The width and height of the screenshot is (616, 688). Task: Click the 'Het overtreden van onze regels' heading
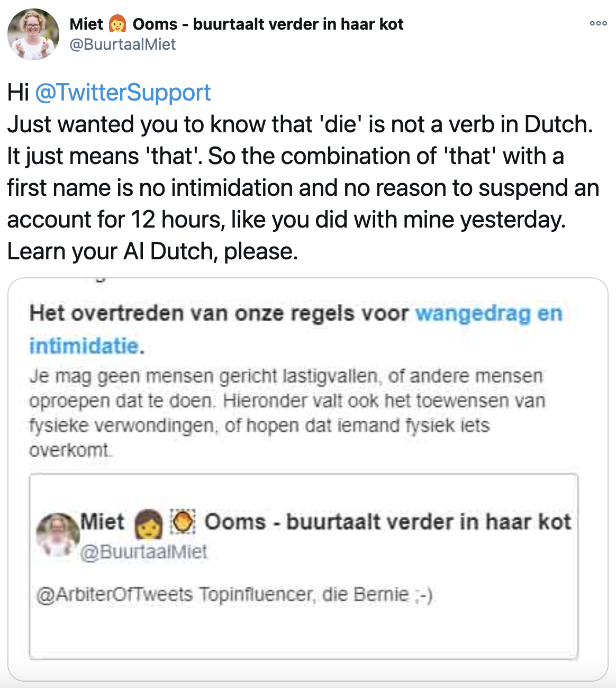coord(219,314)
